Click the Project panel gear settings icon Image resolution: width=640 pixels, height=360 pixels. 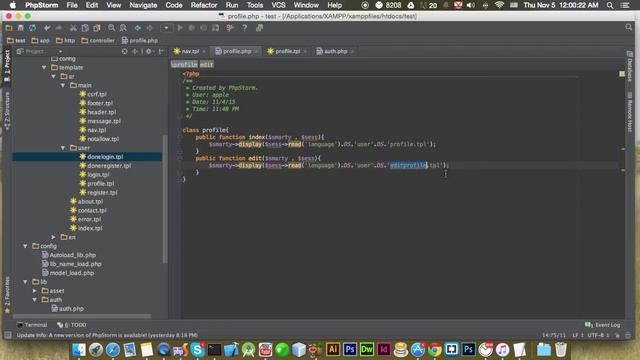pyautogui.click(x=149, y=51)
